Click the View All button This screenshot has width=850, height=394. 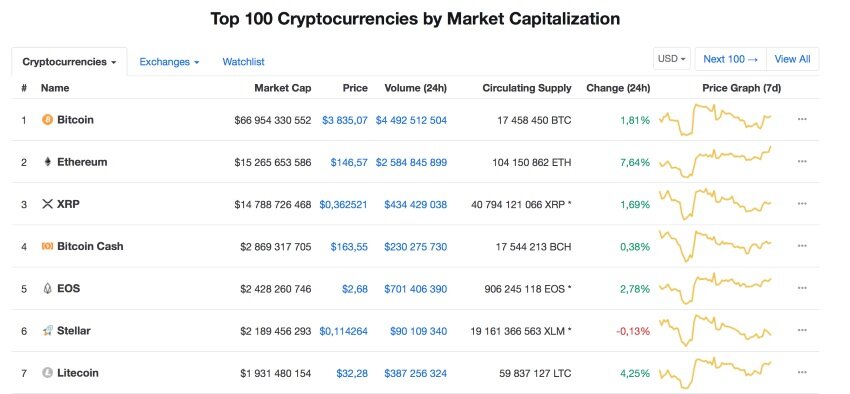click(x=793, y=59)
